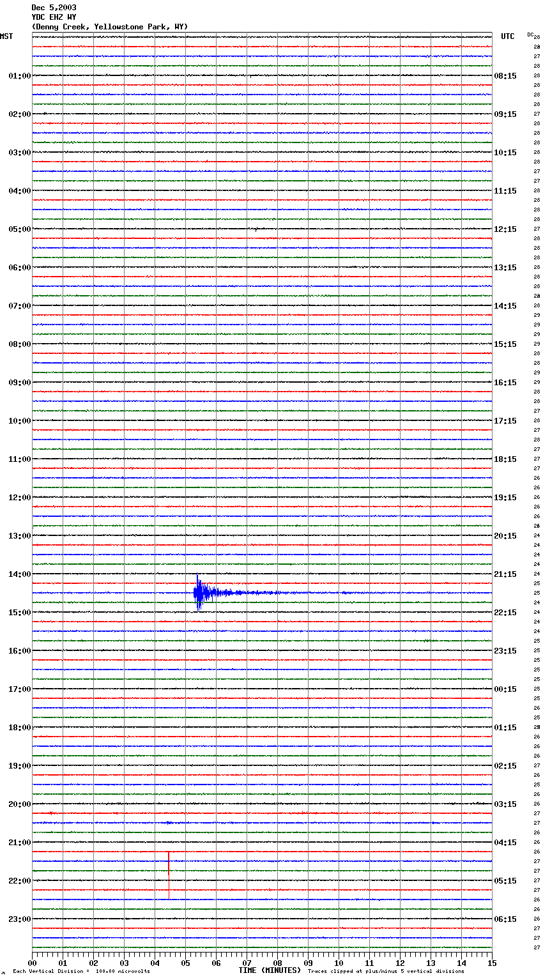
Task: Select the "22:00" MST time label
Action: [20, 881]
